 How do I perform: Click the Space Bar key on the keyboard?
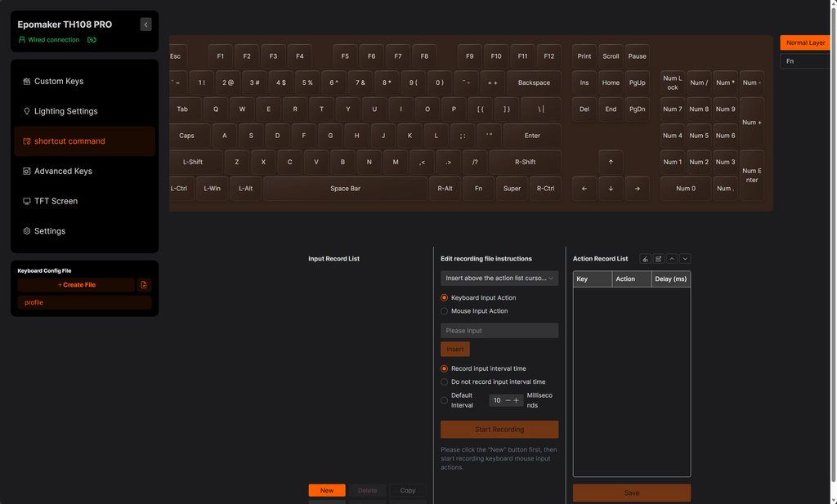[x=346, y=188]
